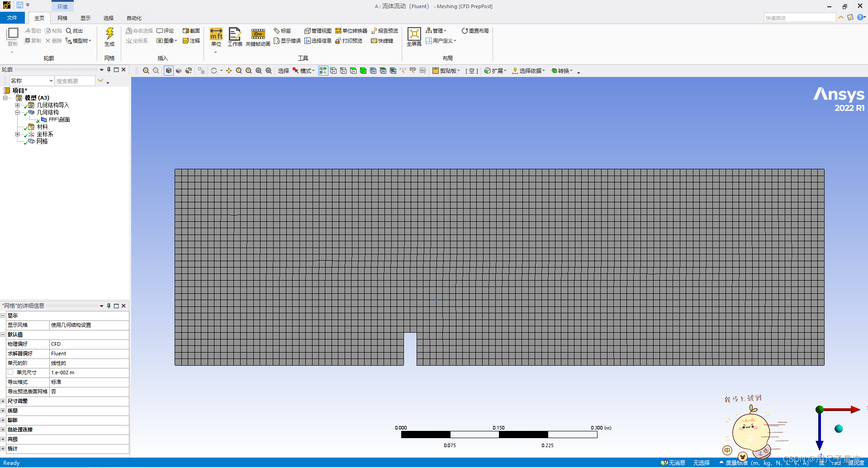
Task: Open the 名称 filter combo box
Action: click(32, 81)
